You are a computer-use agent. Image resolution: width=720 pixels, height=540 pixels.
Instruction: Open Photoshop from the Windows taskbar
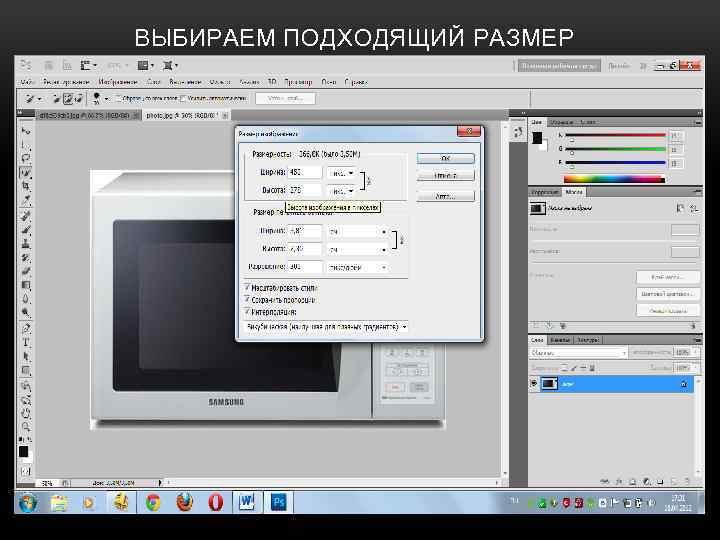click(x=278, y=502)
